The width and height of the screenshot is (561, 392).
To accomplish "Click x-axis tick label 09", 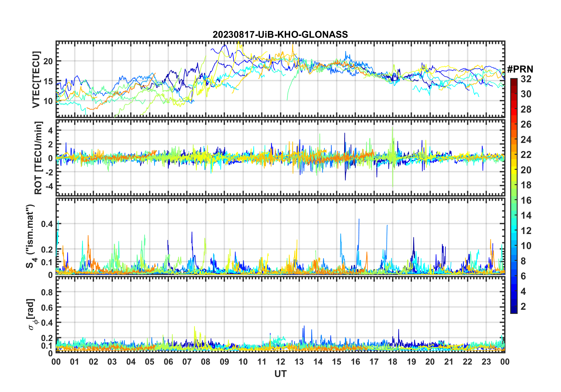I will pyautogui.click(x=224, y=362).
